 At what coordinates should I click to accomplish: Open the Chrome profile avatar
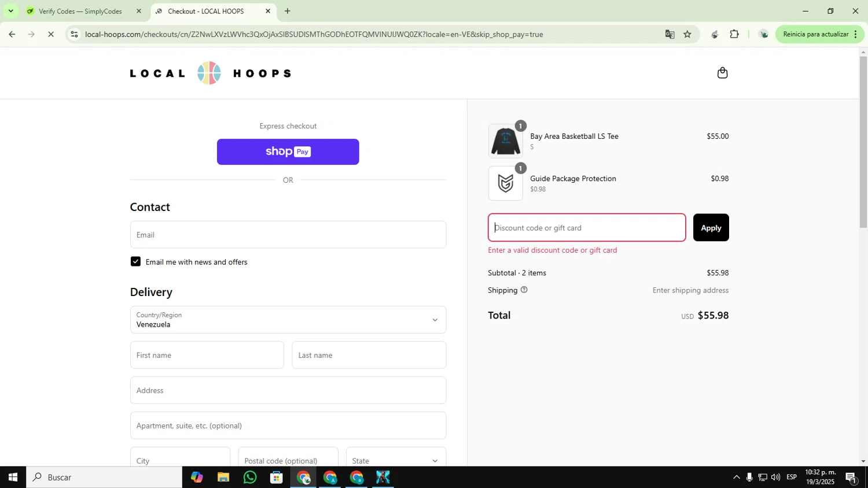pyautogui.click(x=763, y=34)
